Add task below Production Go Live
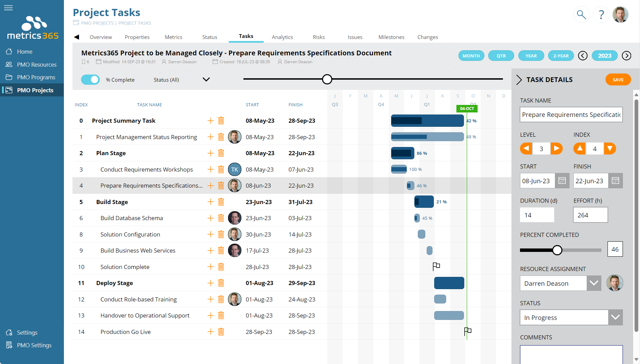This screenshot has width=640, height=364. click(x=211, y=332)
